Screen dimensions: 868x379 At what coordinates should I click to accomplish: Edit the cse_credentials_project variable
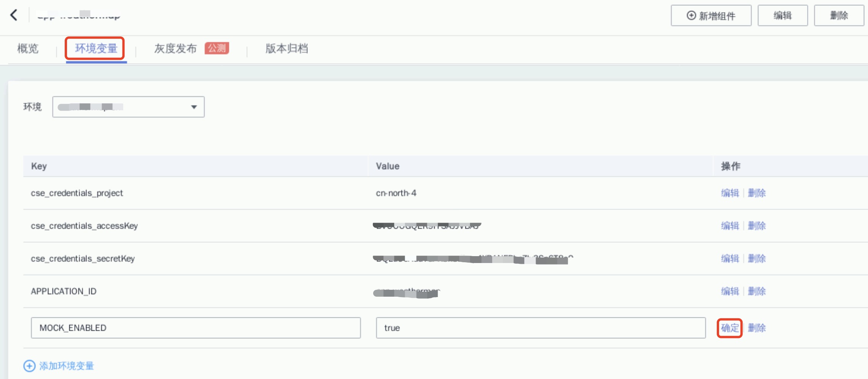pos(730,193)
